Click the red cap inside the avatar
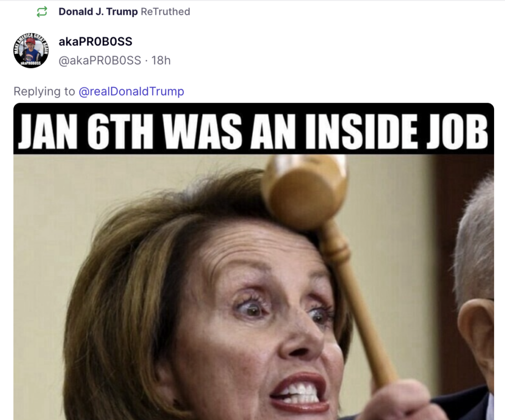Viewport: 505px width, 420px height. pos(31,41)
